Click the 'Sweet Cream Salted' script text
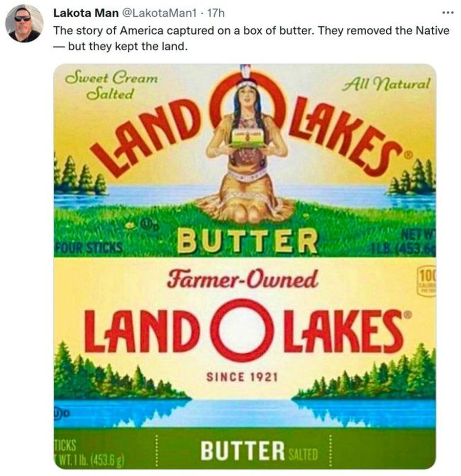461x476 pixels. (x=112, y=86)
